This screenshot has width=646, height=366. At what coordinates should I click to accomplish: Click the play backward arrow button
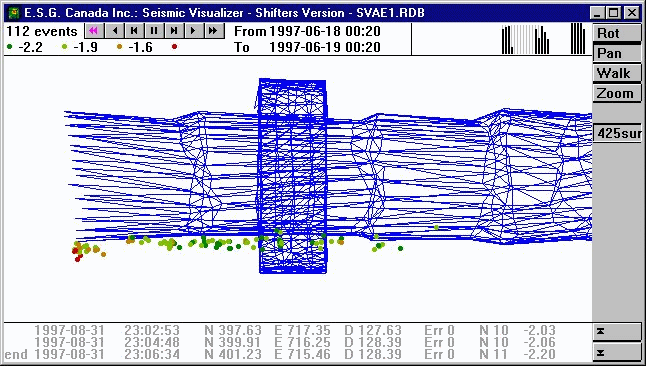click(115, 30)
